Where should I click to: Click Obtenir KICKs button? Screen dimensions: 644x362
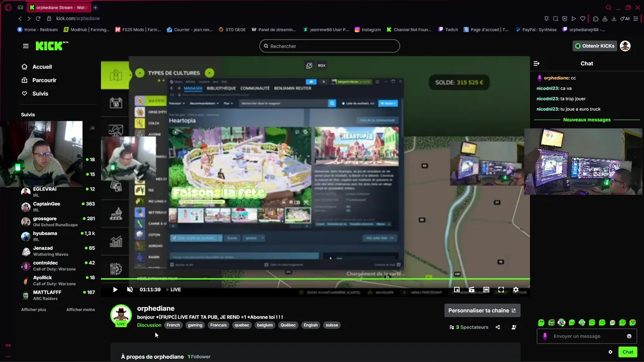click(x=595, y=46)
